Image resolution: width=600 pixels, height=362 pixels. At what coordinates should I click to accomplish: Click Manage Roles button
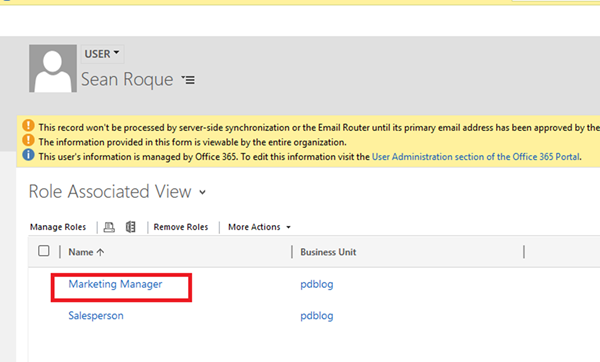[x=58, y=227]
